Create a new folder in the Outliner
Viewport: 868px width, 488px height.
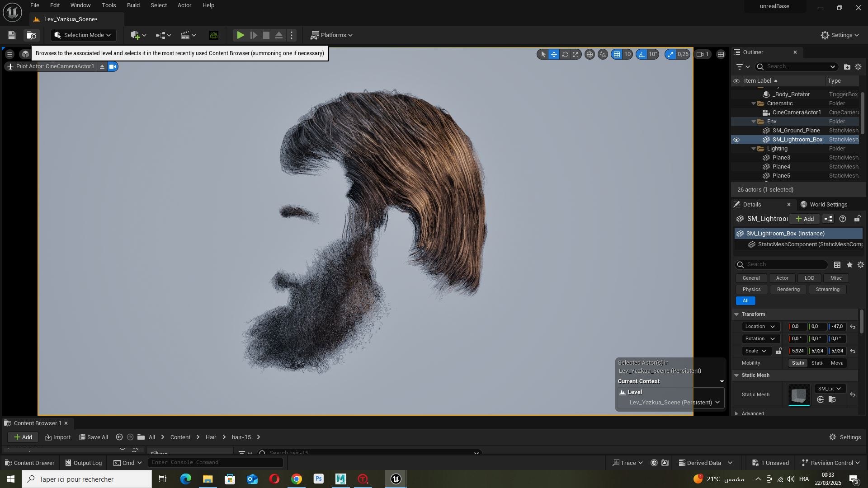[x=847, y=67]
